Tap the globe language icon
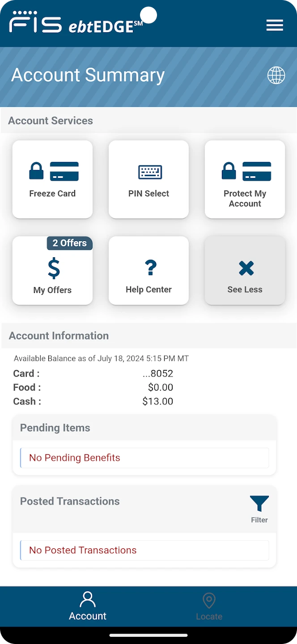 point(276,75)
